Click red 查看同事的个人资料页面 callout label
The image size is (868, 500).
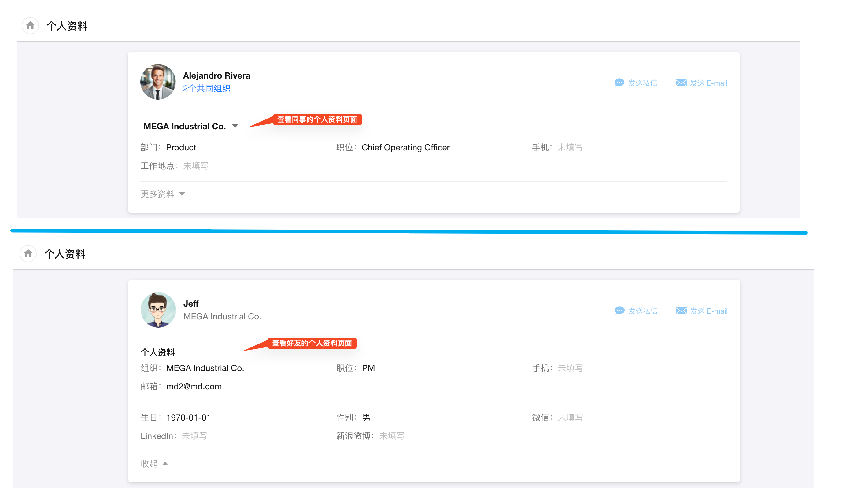317,119
